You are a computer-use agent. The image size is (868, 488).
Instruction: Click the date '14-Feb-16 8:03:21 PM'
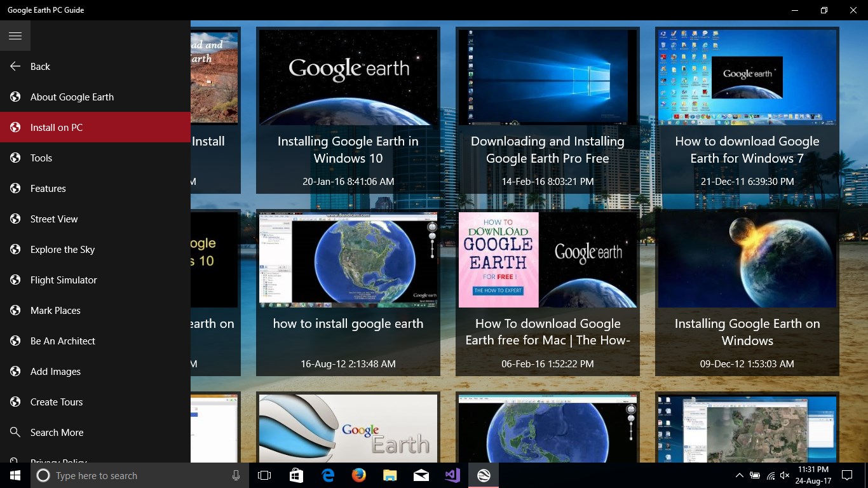pos(548,182)
